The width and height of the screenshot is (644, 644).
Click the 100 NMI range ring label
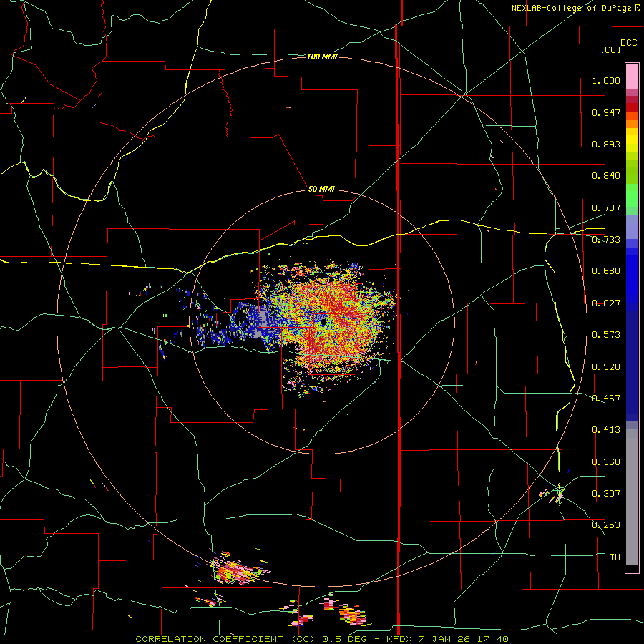pos(322,57)
